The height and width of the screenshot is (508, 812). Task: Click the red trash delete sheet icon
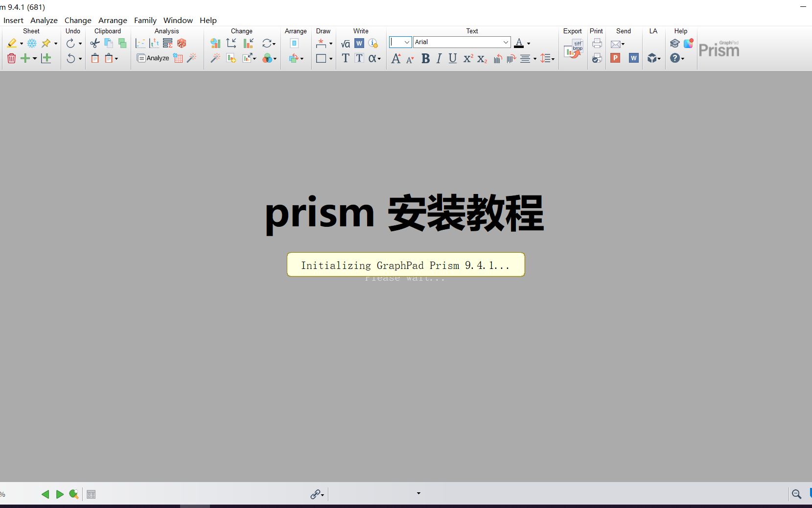12,58
